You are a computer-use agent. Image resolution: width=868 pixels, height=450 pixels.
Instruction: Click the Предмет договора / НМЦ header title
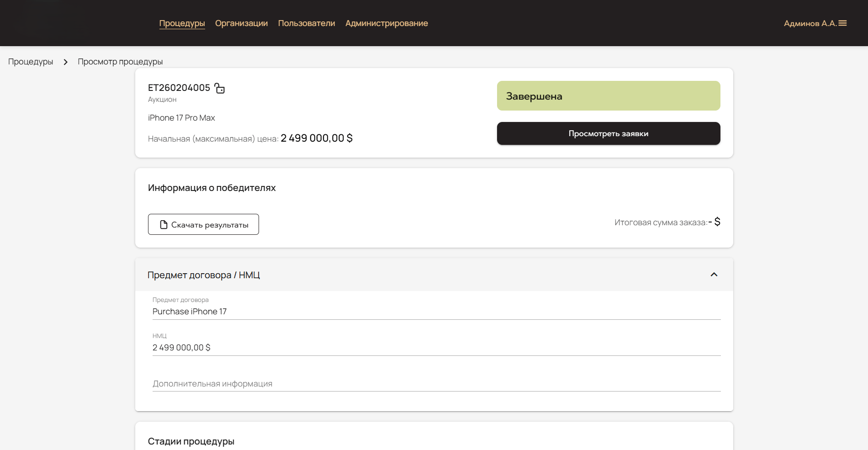pyautogui.click(x=204, y=275)
